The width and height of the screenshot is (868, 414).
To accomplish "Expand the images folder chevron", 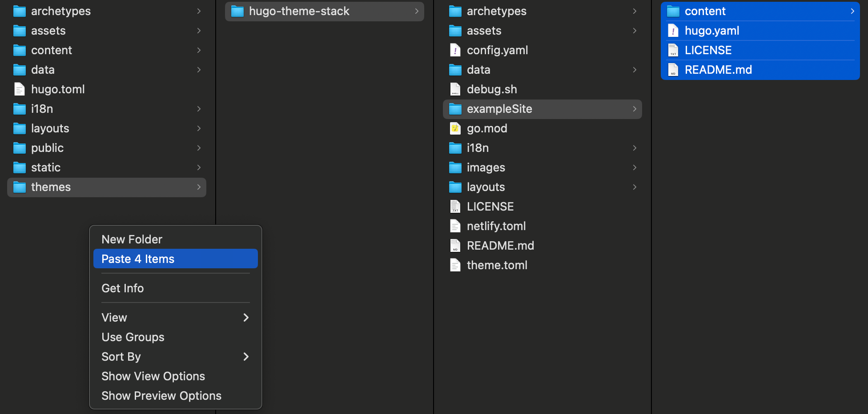I will pyautogui.click(x=635, y=167).
